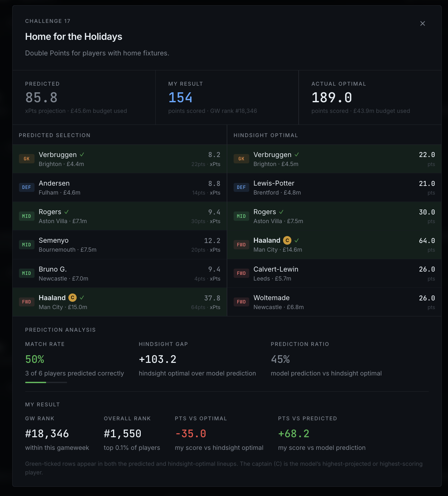Click the MID badge beside Bruno G.
Image resolution: width=448 pixels, height=496 pixels.
pos(27,273)
